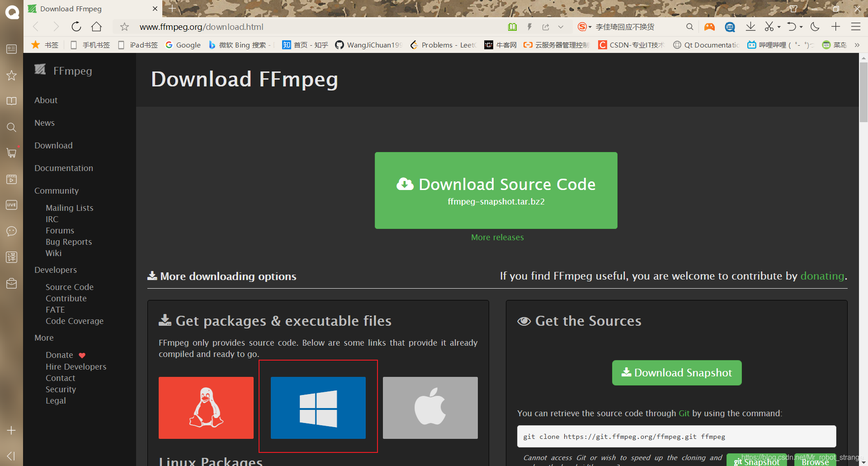Image resolution: width=868 pixels, height=466 pixels.
Task: Open the Donate link with heart
Action: click(66, 355)
